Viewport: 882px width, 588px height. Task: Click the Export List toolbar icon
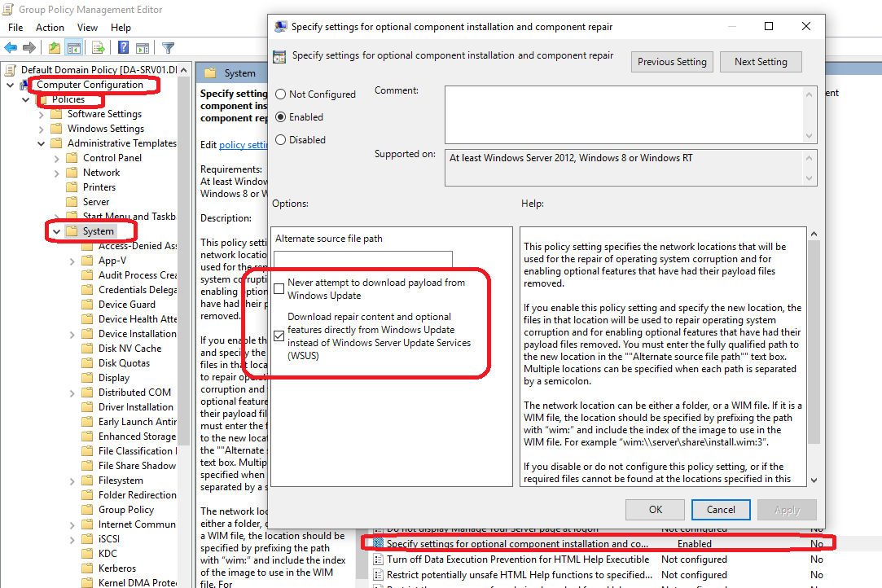[98, 48]
